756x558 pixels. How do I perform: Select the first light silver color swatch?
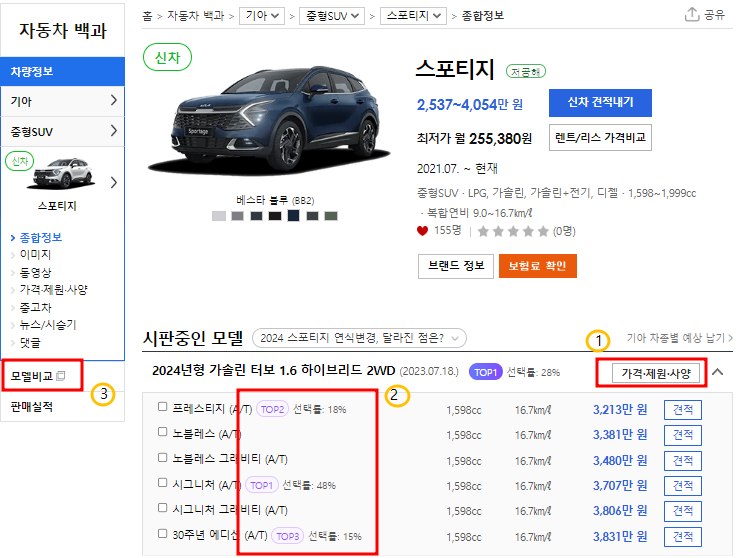219,216
